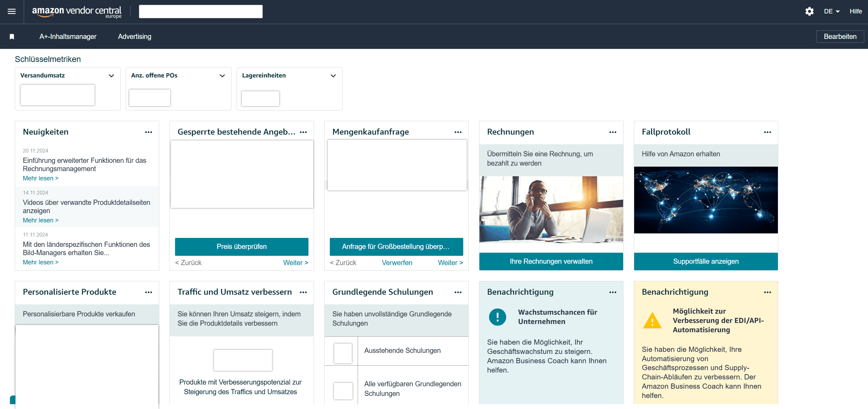Click the Preis überprüfen button
This screenshot has height=409, width=868.
click(241, 247)
